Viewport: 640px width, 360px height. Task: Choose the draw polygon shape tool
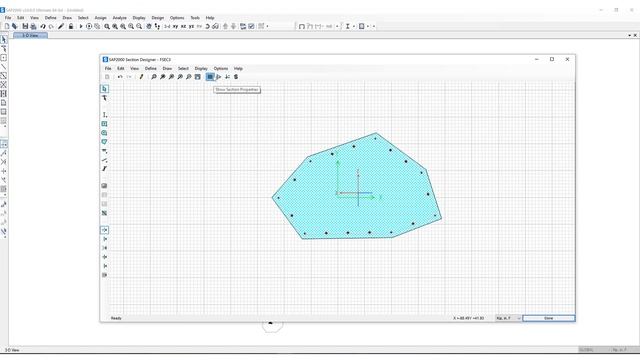[x=104, y=142]
